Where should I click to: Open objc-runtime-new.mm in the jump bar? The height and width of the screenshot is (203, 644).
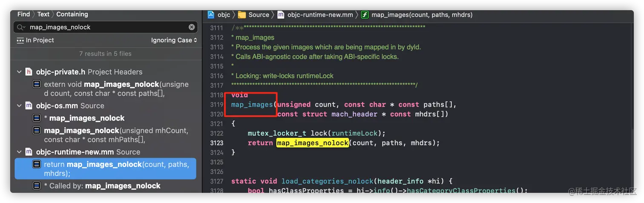coord(320,15)
